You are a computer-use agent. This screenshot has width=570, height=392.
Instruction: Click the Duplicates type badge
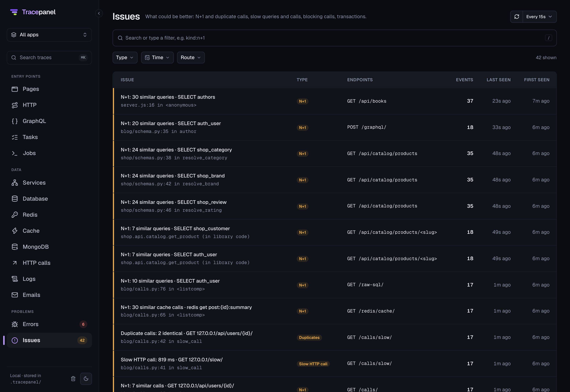[x=309, y=337]
